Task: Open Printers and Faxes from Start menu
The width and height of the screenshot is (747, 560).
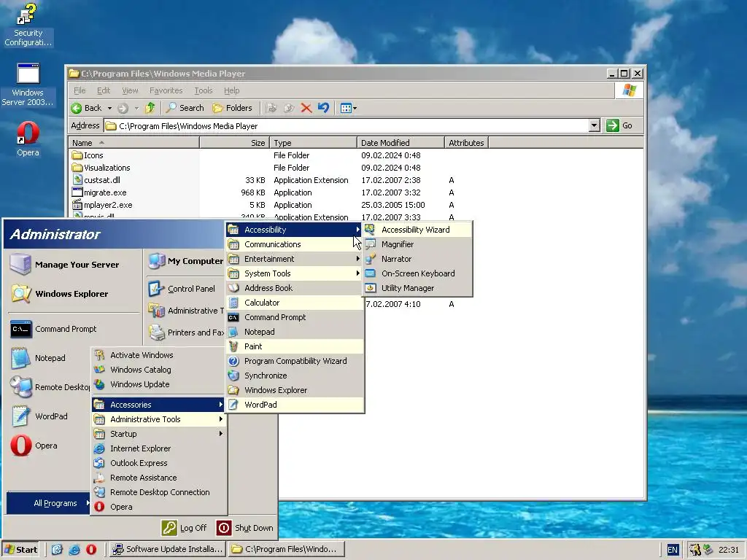Action: point(186,332)
